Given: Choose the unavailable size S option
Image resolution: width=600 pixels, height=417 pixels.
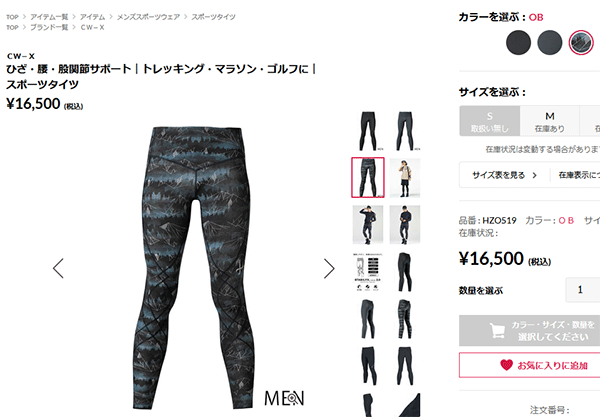Looking at the screenshot, I should coord(490,121).
